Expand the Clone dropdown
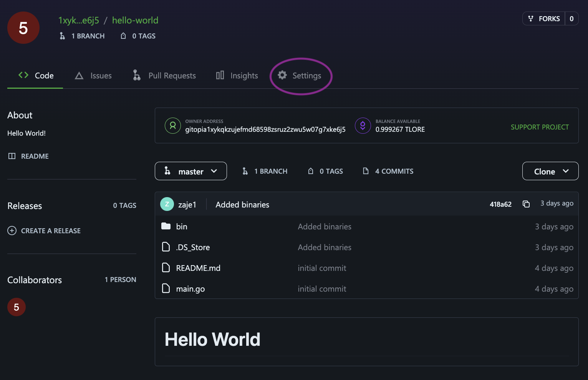This screenshot has height=380, width=588. [550, 171]
